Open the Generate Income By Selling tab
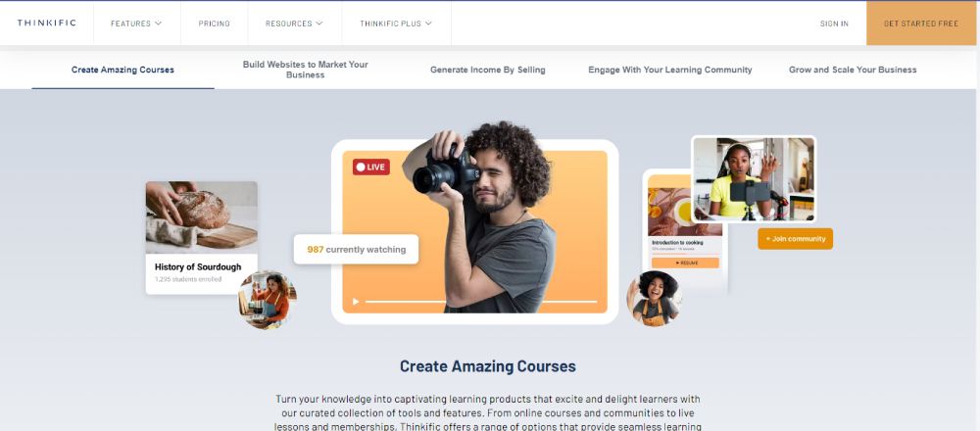Viewport: 980px width, 431px height. 487,70
